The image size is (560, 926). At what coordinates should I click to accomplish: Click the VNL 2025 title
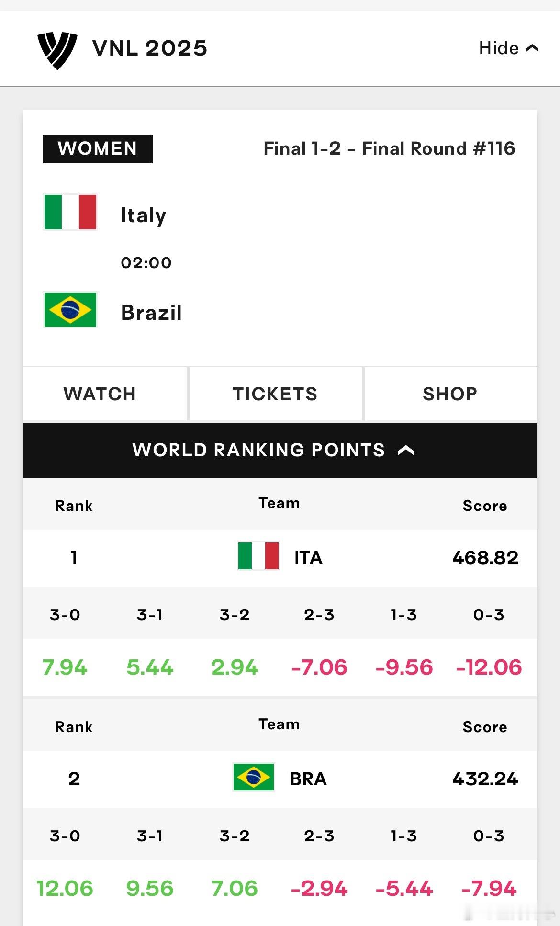[150, 48]
